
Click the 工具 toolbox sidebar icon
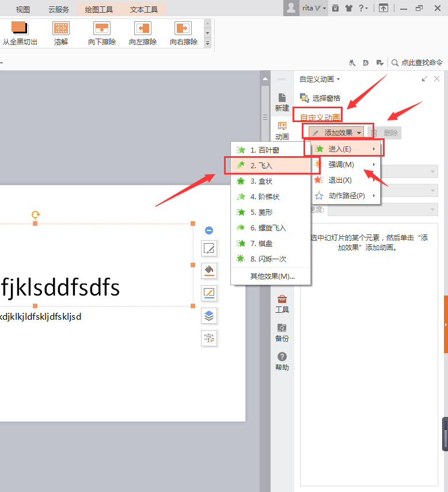tap(282, 304)
